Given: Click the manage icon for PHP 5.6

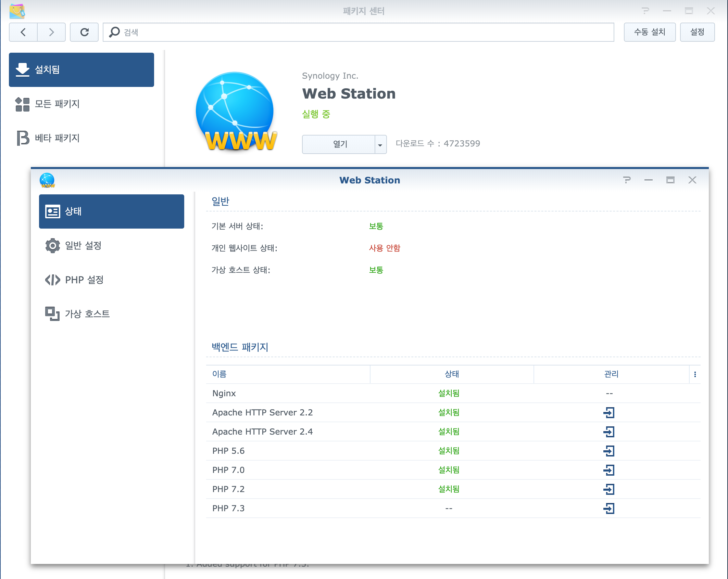Looking at the screenshot, I should tap(609, 451).
